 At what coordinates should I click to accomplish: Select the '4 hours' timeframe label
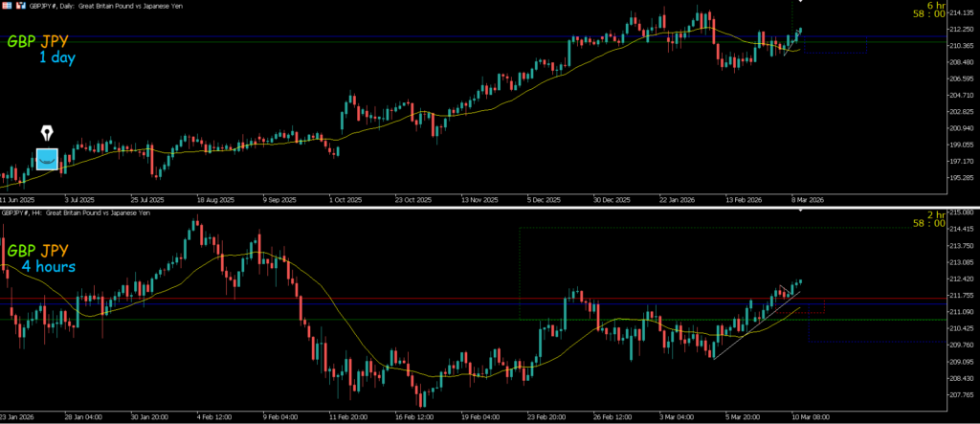point(63,266)
